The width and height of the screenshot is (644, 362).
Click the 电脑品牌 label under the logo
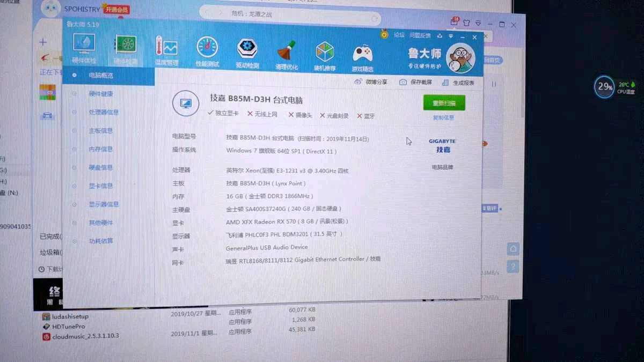point(443,167)
